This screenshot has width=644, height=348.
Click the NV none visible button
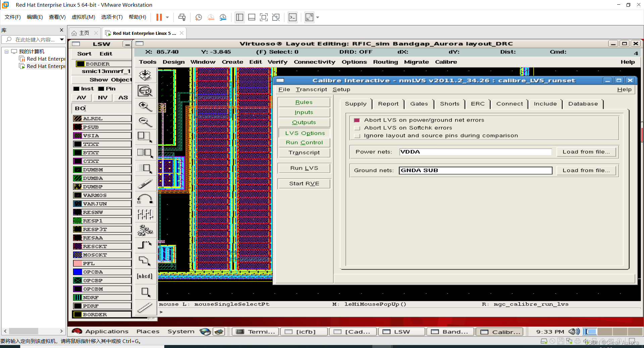tap(103, 97)
